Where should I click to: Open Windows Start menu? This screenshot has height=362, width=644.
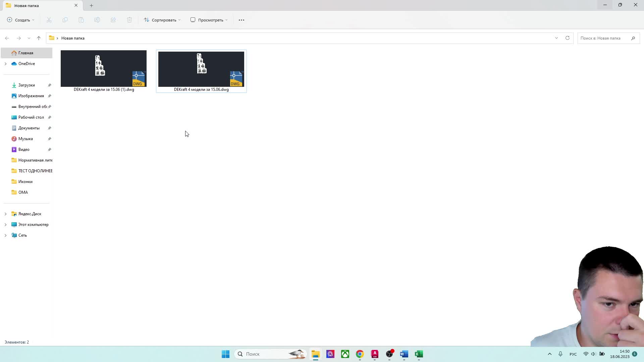225,354
